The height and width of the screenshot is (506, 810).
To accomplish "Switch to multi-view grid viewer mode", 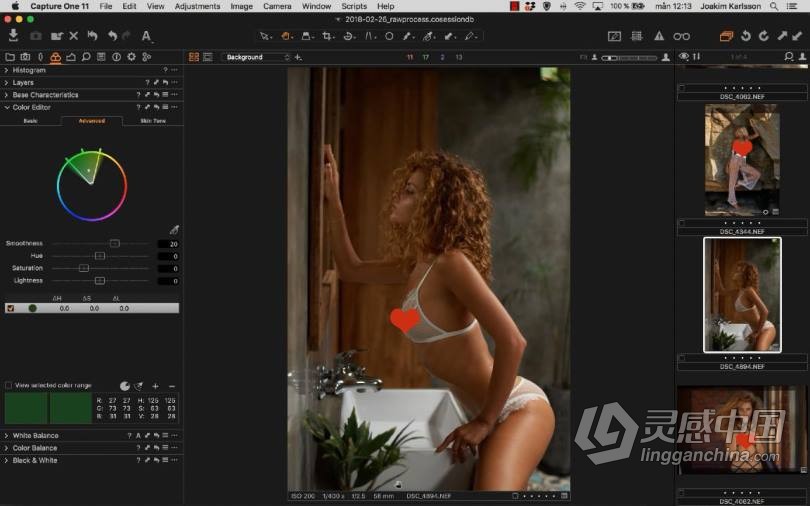I will click(x=194, y=57).
